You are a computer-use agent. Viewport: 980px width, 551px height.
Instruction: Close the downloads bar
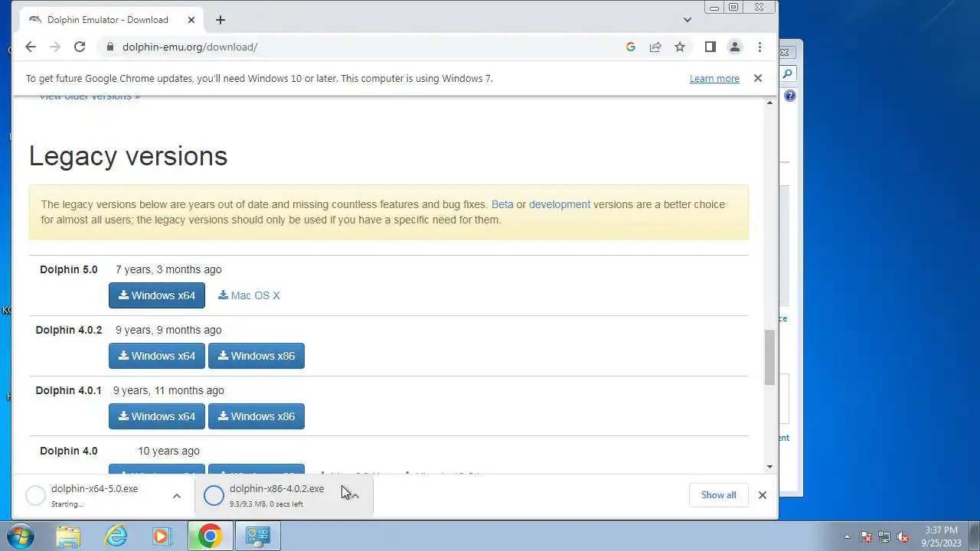[763, 495]
